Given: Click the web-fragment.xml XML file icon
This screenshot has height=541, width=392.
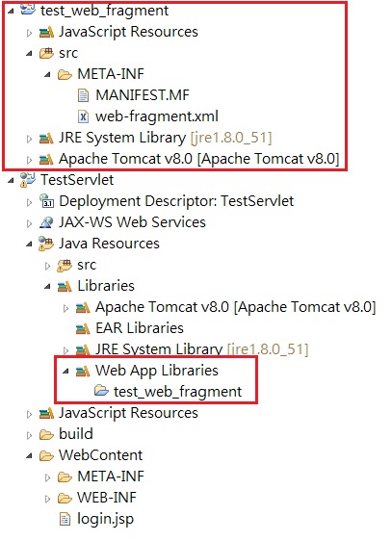Looking at the screenshot, I should coord(83,116).
